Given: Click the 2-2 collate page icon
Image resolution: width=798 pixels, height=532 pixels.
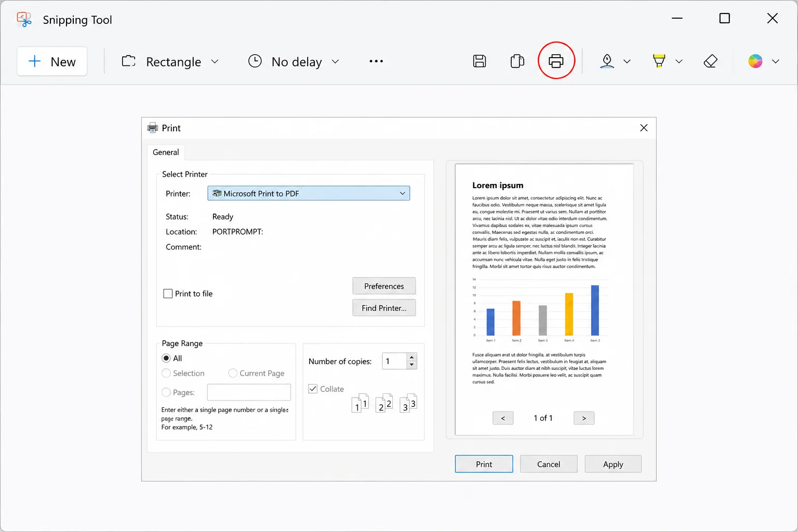Looking at the screenshot, I should [384, 403].
